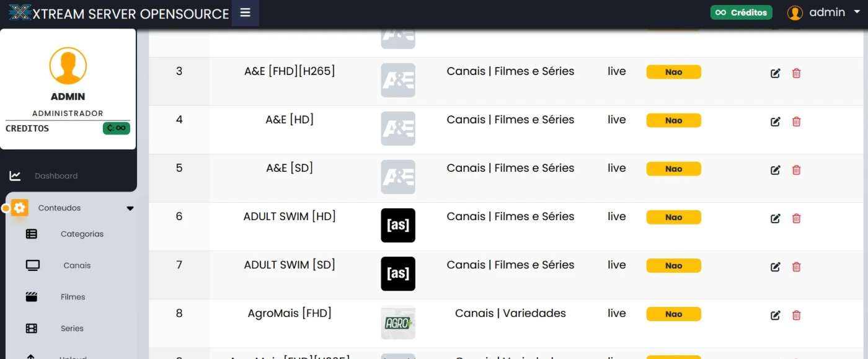Click the green Créditos button
Image resolution: width=868 pixels, height=359 pixels.
point(741,12)
